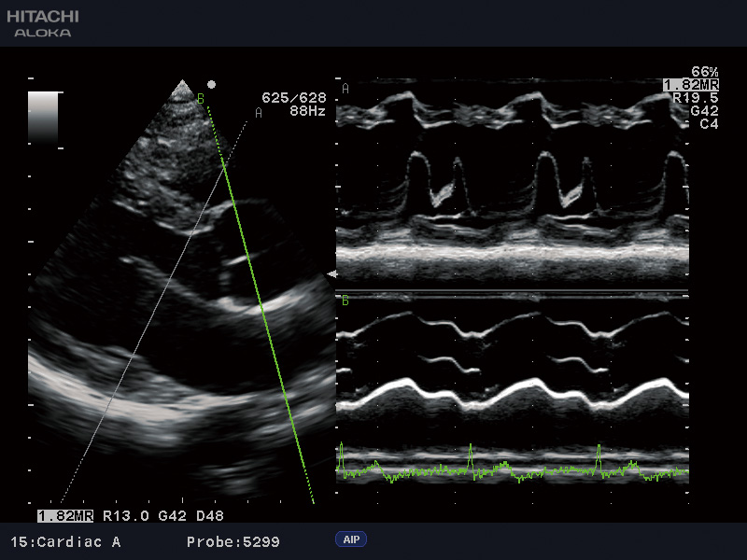Viewport: 747px width, 560px height.
Task: Click the Hitachi Aloka logo
Action: 42,24
